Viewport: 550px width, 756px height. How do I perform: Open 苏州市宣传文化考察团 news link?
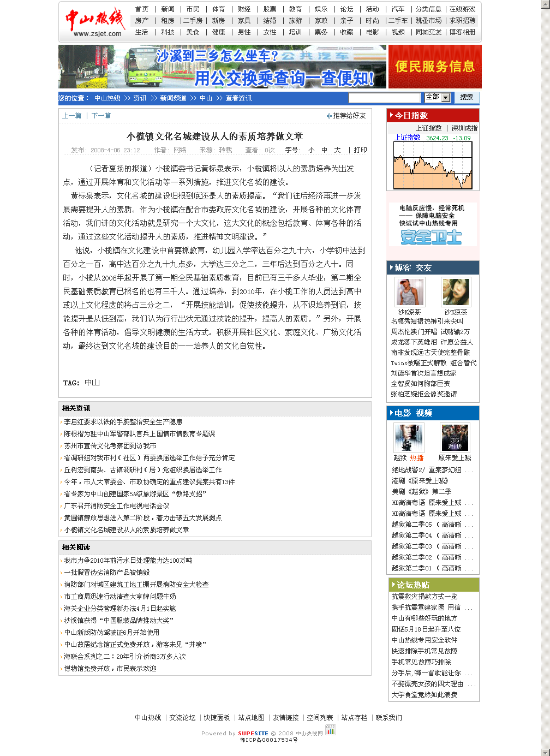click(110, 446)
